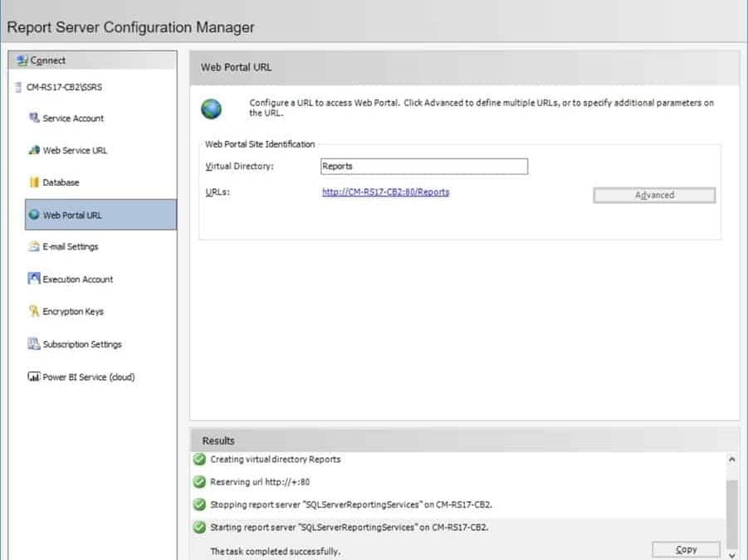Open the http://CM-RS17-CB2:80/Reports link

(385, 192)
